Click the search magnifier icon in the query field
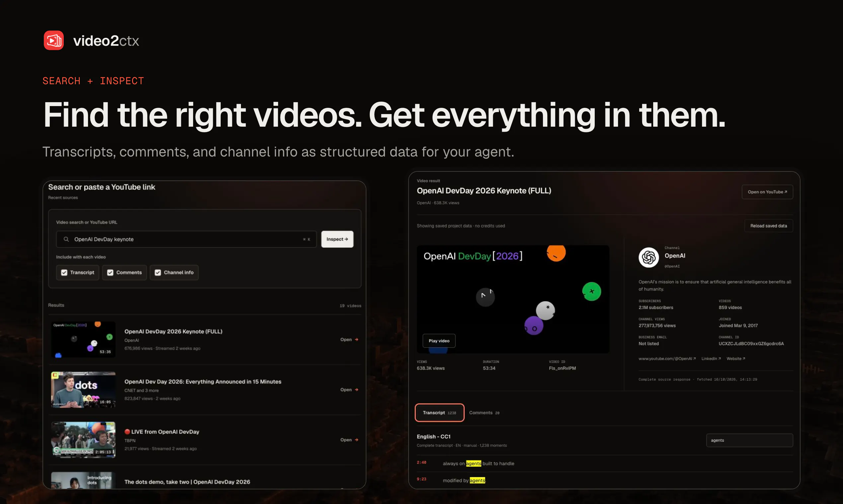This screenshot has height=504, width=843. [x=66, y=239]
